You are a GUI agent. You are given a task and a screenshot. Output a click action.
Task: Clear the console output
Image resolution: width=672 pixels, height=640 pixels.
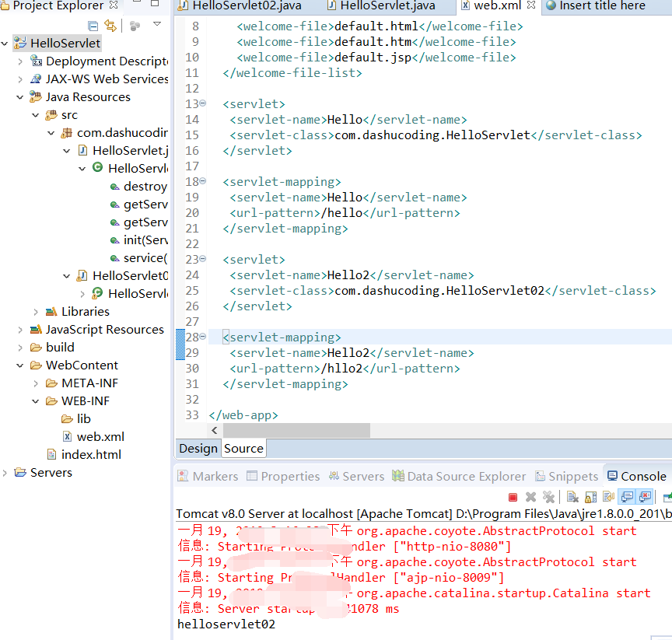pyautogui.click(x=572, y=497)
